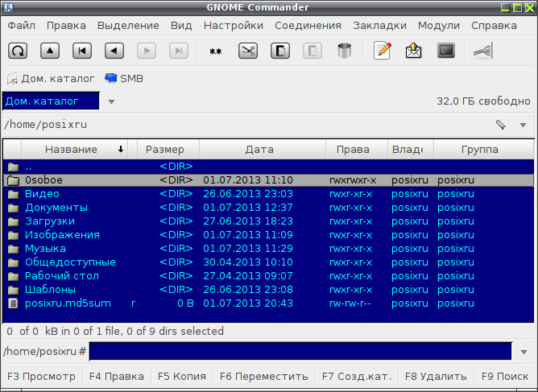Select the posixru.md5sum file

pos(268,303)
